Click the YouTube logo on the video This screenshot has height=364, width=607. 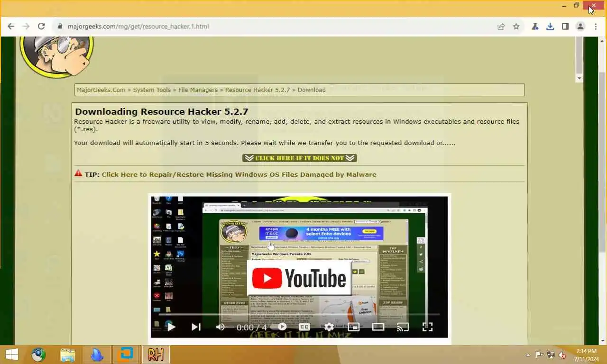coord(299,279)
